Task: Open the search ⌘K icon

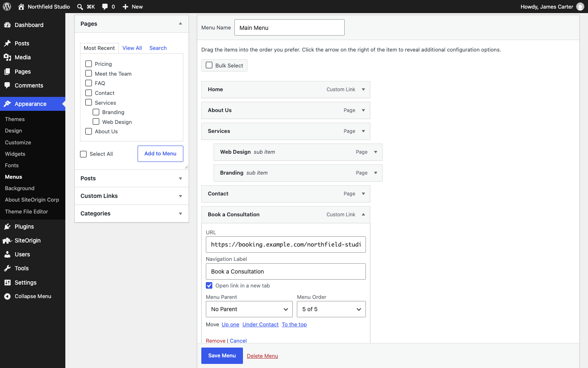Action: pyautogui.click(x=80, y=7)
